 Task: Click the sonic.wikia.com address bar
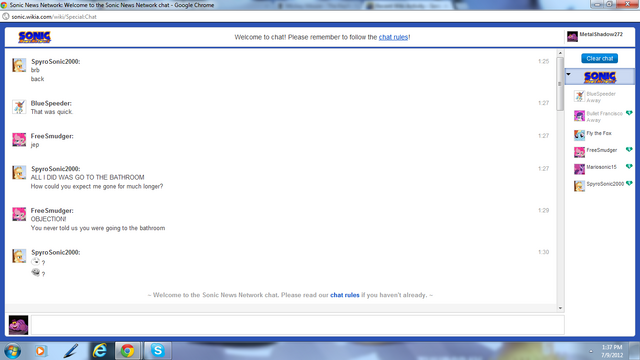tap(54, 17)
